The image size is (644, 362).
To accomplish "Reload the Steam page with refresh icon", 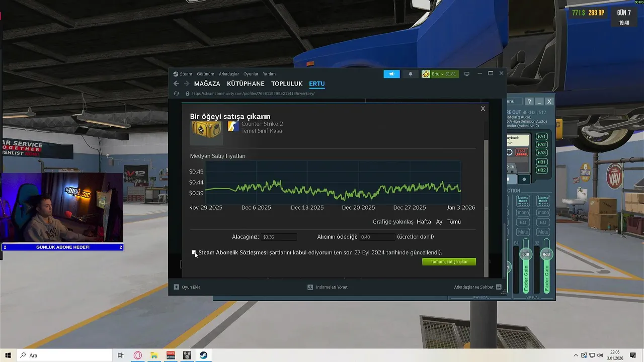I will pyautogui.click(x=176, y=94).
